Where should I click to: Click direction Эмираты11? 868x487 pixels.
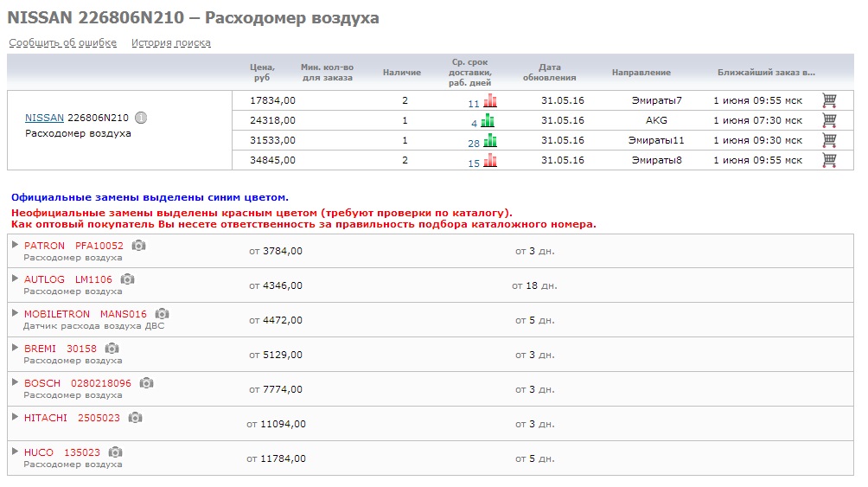point(656,140)
